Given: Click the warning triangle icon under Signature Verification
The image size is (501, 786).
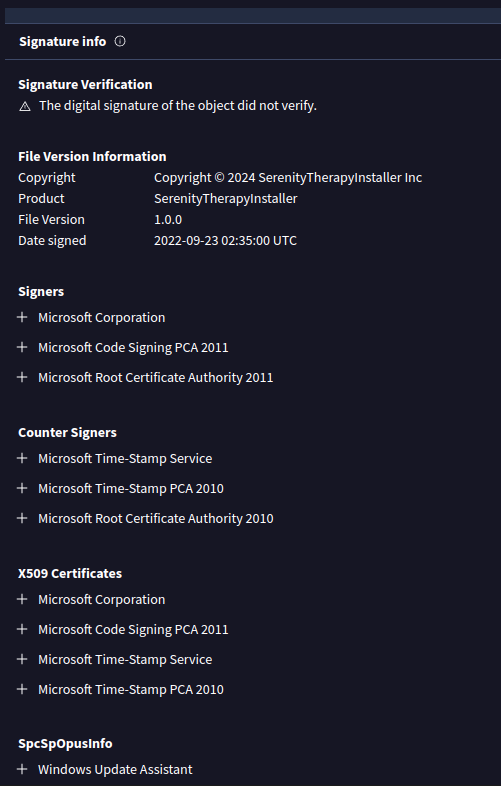Looking at the screenshot, I should pyautogui.click(x=25, y=106).
